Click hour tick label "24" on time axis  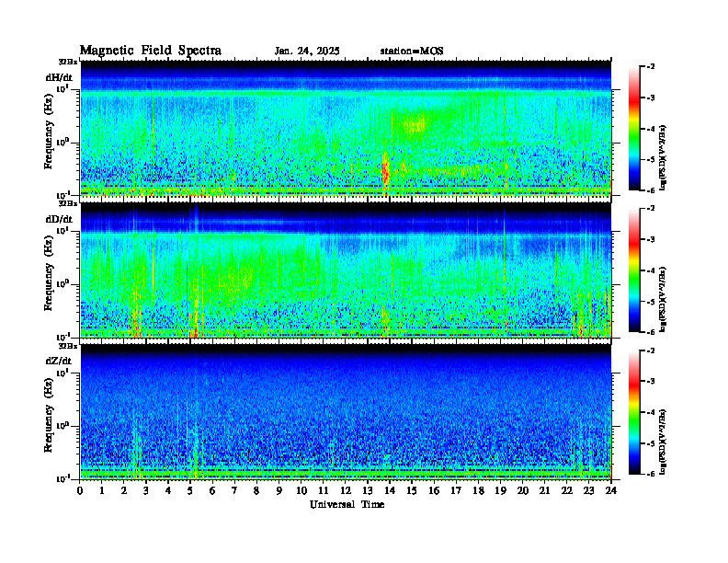click(610, 490)
